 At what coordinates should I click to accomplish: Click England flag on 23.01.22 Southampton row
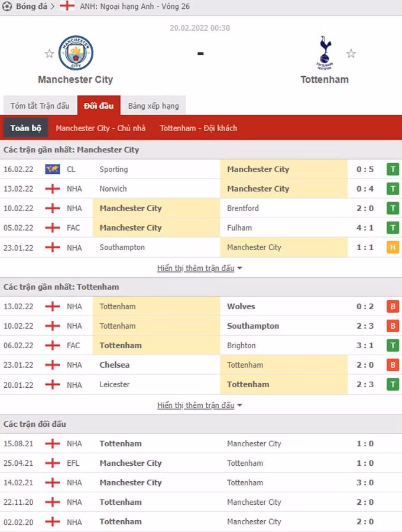pyautogui.click(x=53, y=247)
